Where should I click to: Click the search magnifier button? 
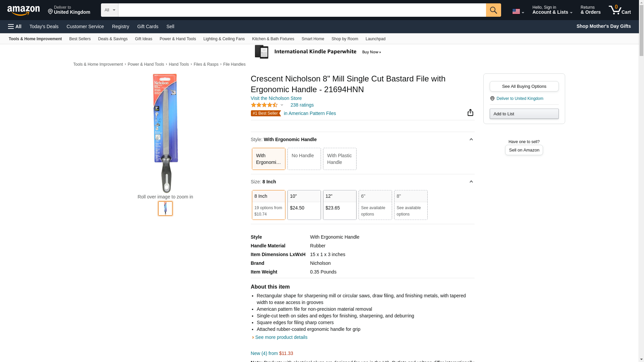493,10
